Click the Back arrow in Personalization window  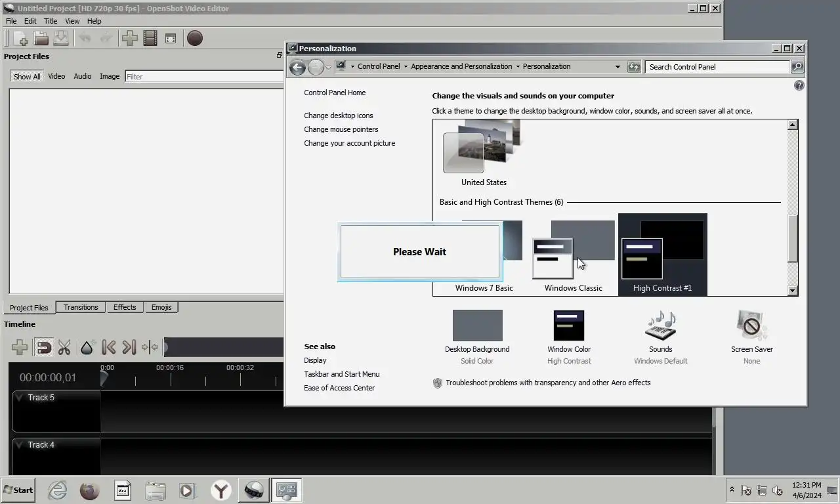coord(297,67)
